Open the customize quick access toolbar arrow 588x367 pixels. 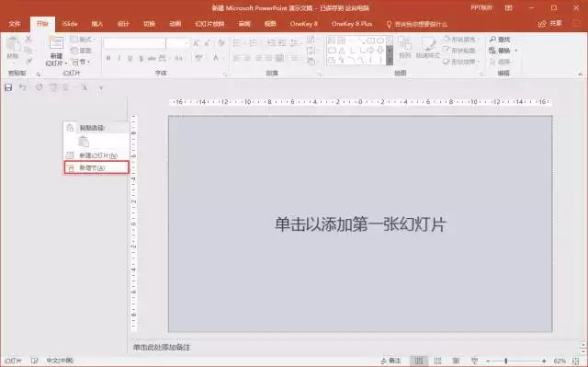click(100, 87)
